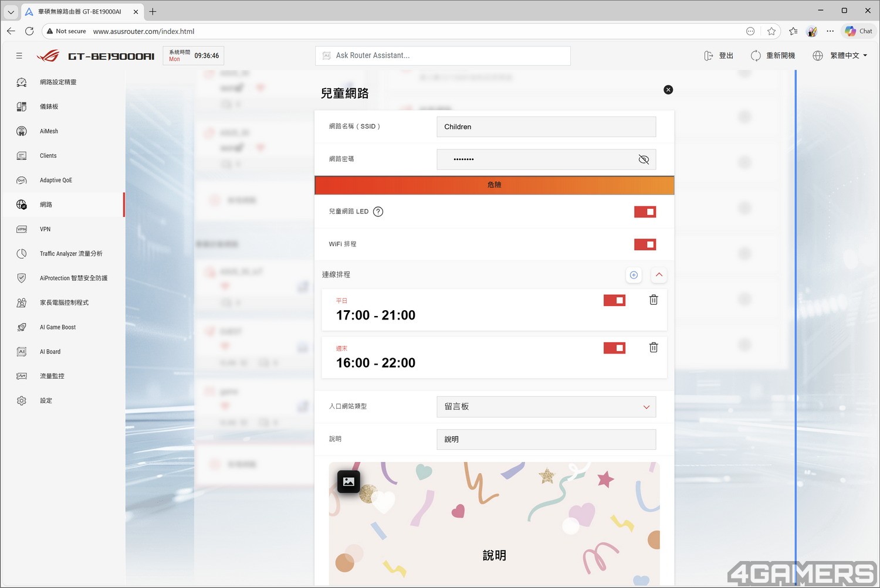Open the 入口網站類型 dropdown showing 留言板
Image resolution: width=880 pixels, height=588 pixels.
click(546, 407)
